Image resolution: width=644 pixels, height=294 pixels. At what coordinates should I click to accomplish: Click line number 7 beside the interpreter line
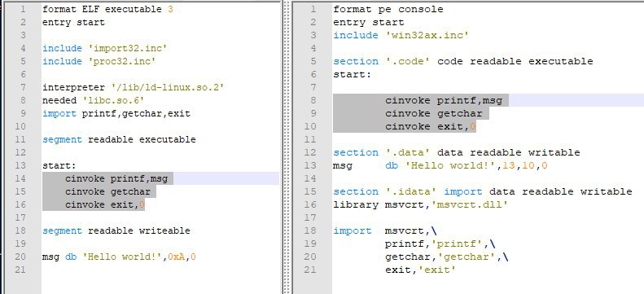click(x=23, y=87)
